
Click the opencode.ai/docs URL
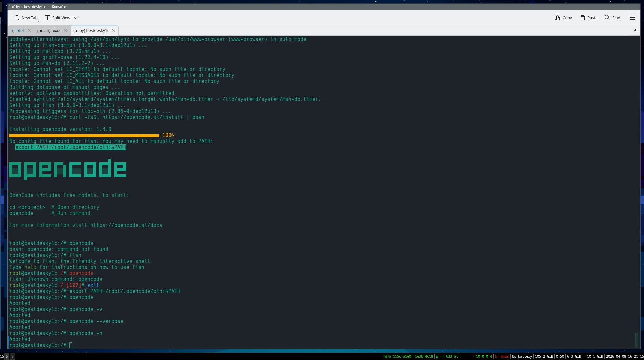coord(126,225)
